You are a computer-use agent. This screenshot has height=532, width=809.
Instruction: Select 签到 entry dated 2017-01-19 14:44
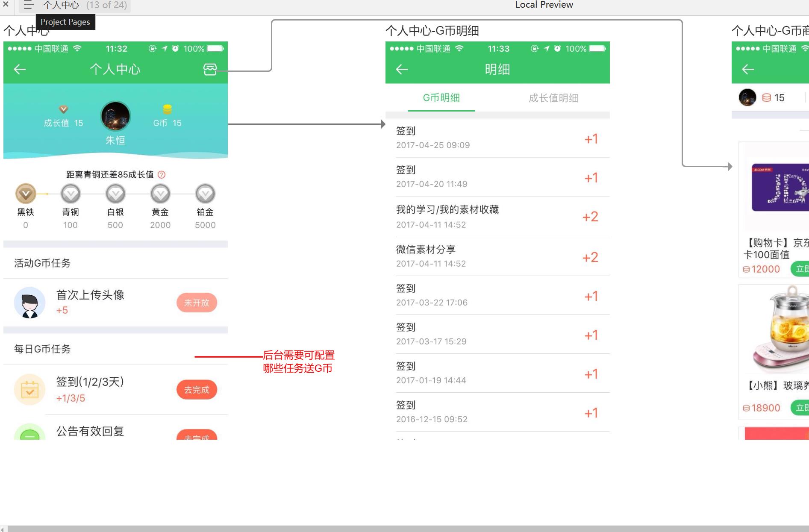(x=497, y=373)
